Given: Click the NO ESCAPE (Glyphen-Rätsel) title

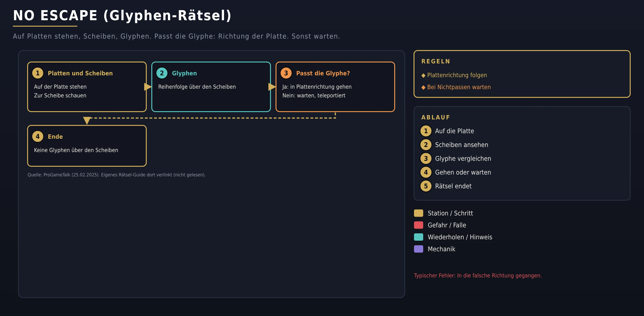Looking at the screenshot, I should pos(122,15).
